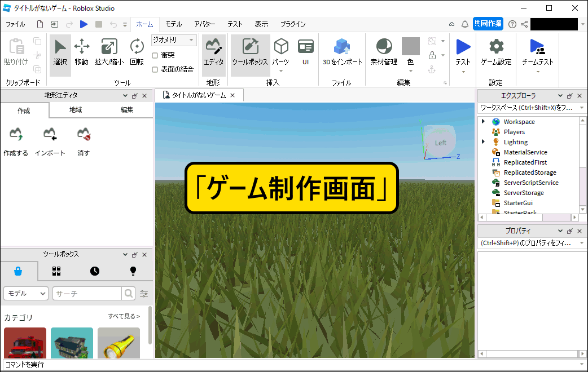Viewport: 588px width, 372px height.
Task: Open Toolbox search filter options icon
Action: 144,293
